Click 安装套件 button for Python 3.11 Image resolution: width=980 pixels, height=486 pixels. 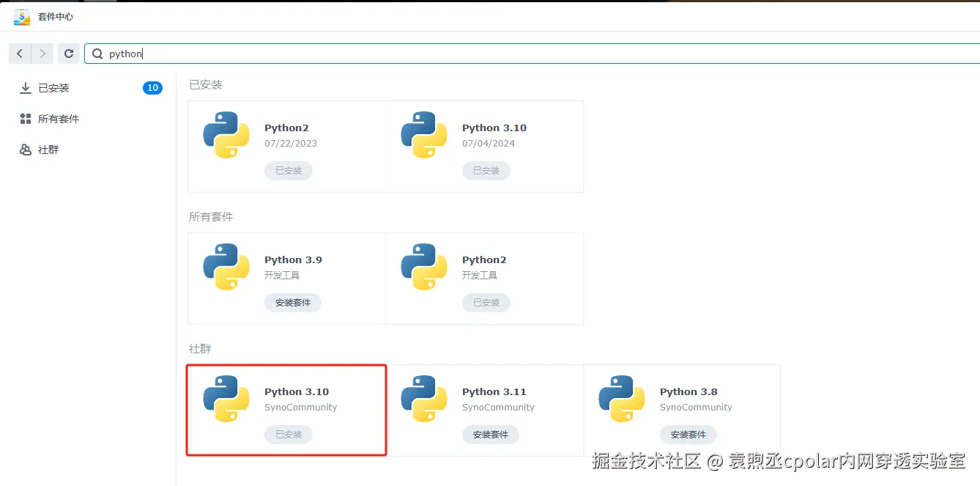pos(491,435)
